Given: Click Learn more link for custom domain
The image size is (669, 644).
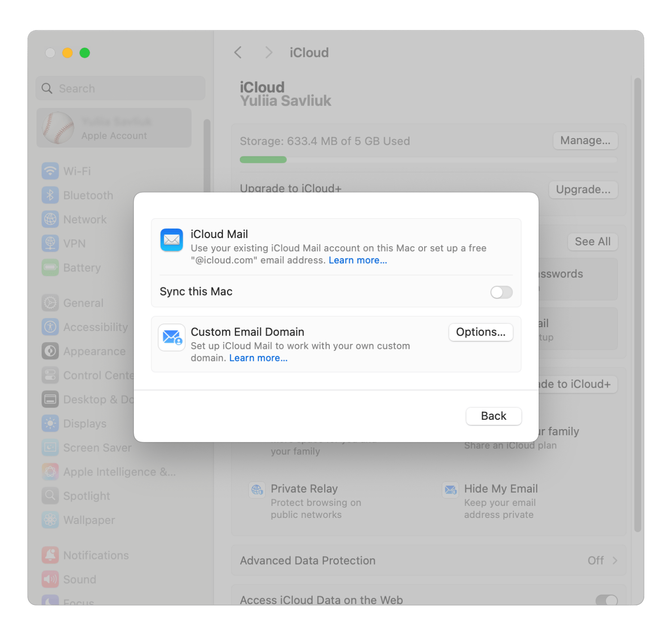Looking at the screenshot, I should point(258,358).
